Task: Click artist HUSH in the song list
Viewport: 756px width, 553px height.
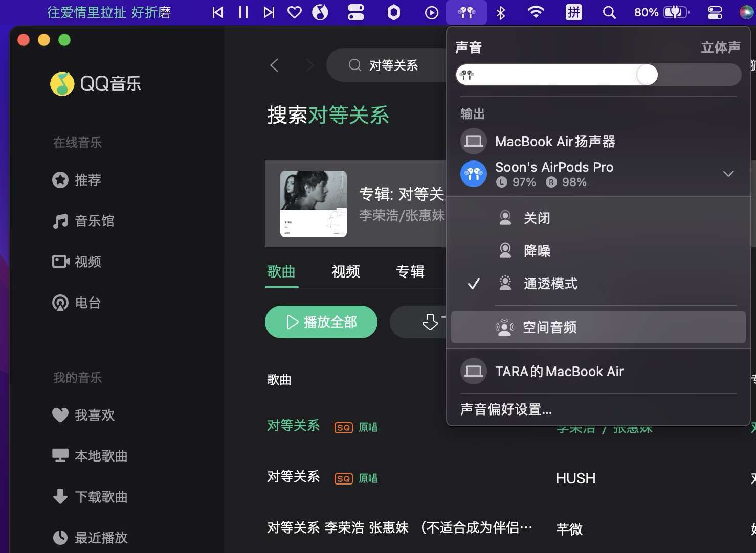Action: tap(576, 478)
